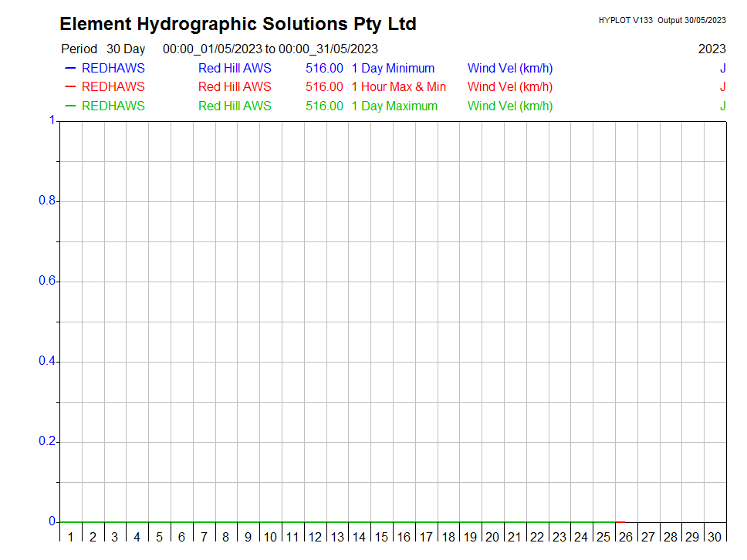Viewport: 747px width, 560px height.
Task: Click day 15 on the x-axis
Action: [x=381, y=537]
